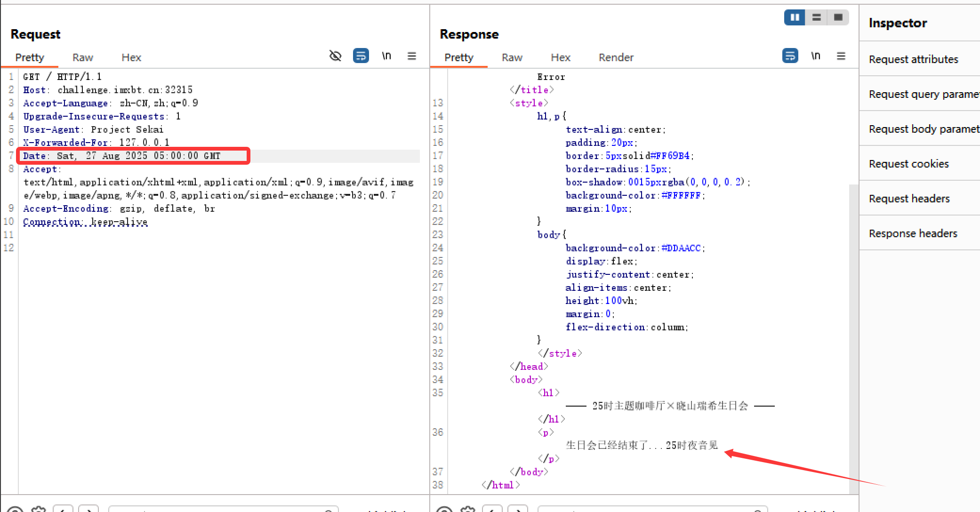The height and width of the screenshot is (512, 980).
Task: Toggle word wrap in the Request editor
Action: tap(361, 56)
